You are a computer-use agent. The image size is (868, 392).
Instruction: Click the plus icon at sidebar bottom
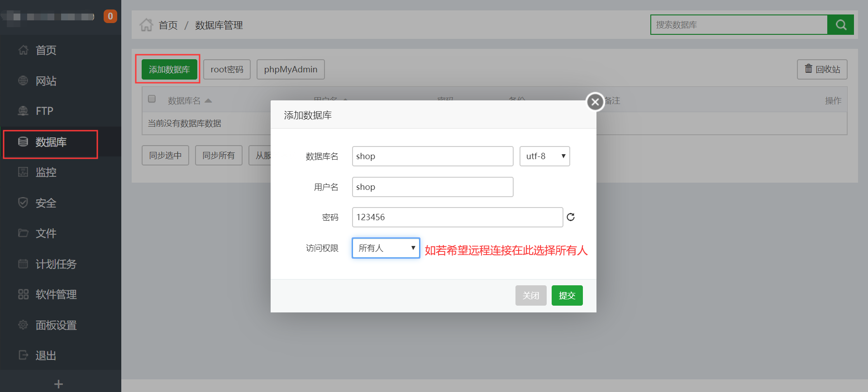pyautogui.click(x=58, y=384)
